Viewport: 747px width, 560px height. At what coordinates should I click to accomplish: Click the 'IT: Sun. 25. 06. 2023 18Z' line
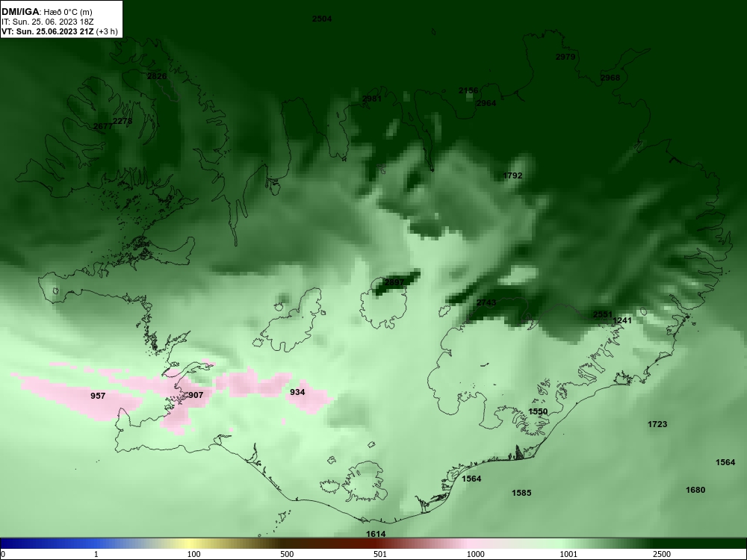point(47,22)
